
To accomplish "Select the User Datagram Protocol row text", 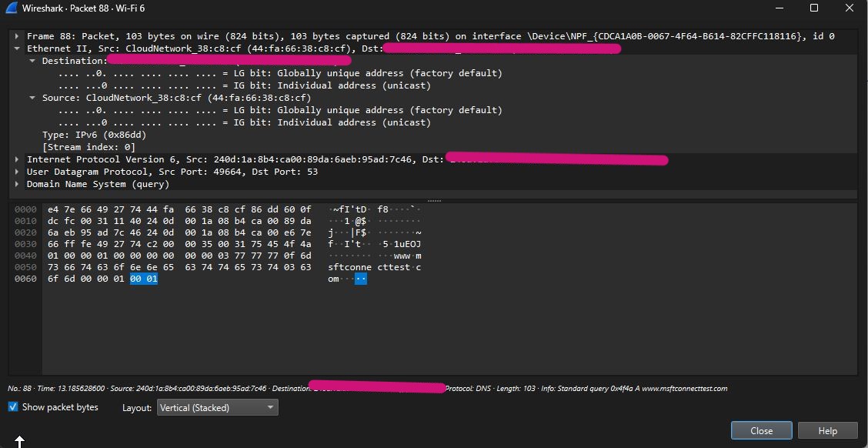I will [x=172, y=172].
